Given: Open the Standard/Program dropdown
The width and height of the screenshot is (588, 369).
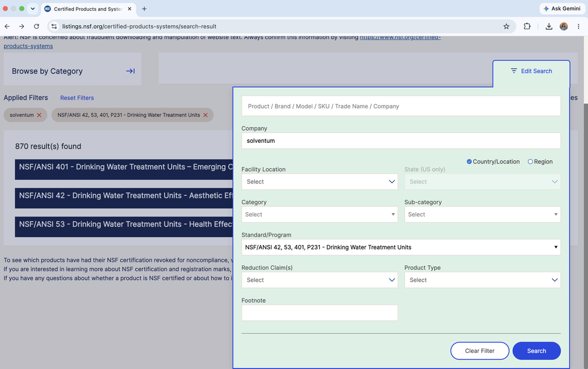Looking at the screenshot, I should [x=401, y=247].
